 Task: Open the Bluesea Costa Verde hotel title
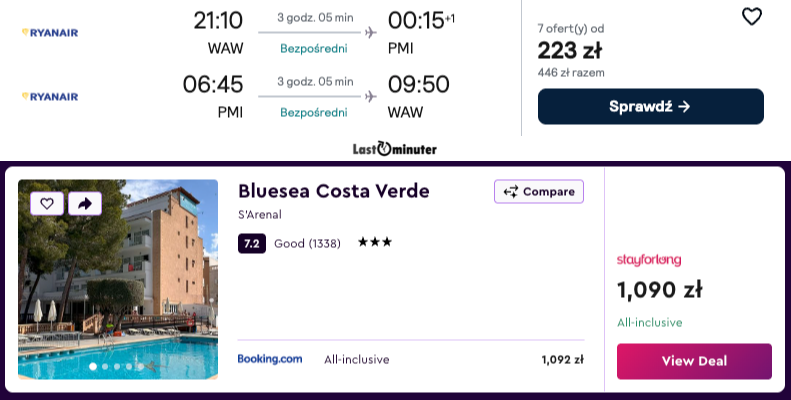(x=333, y=191)
